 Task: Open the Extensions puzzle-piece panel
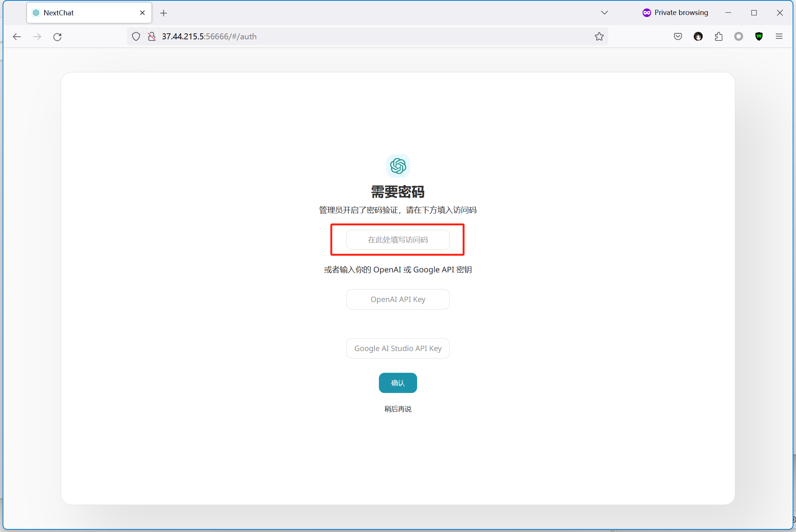(718, 36)
